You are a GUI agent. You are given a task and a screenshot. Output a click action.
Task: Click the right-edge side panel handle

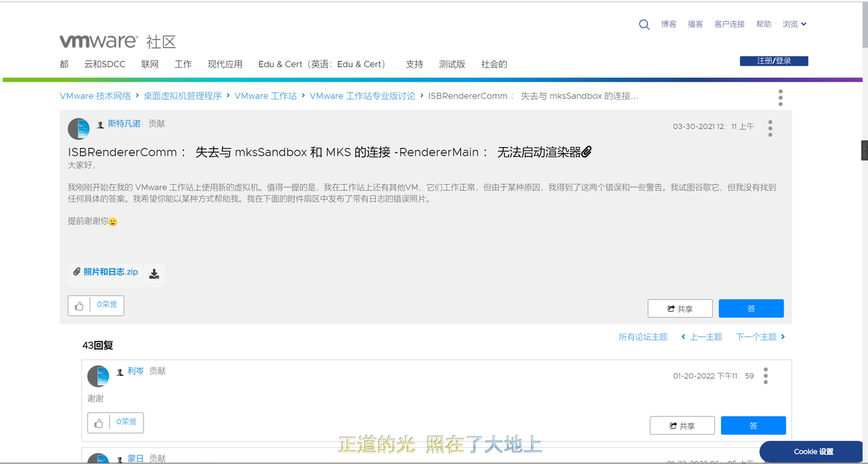pyautogui.click(x=864, y=151)
